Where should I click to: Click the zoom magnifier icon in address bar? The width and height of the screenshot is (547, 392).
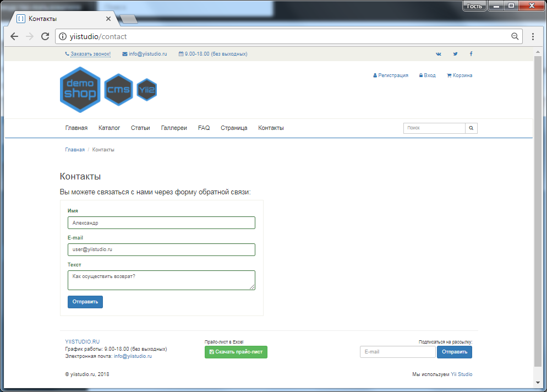point(515,36)
